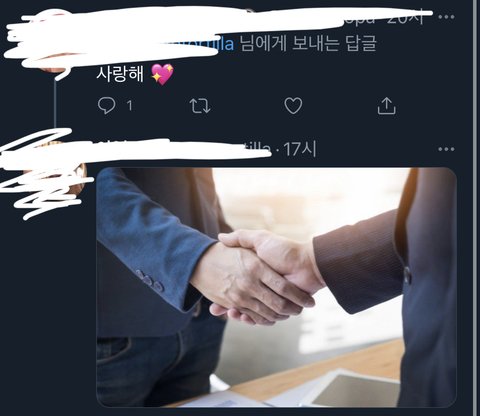Screen dimensions: 480x416
Task: Retweet the 사랑해 reply
Action: pos(200,106)
